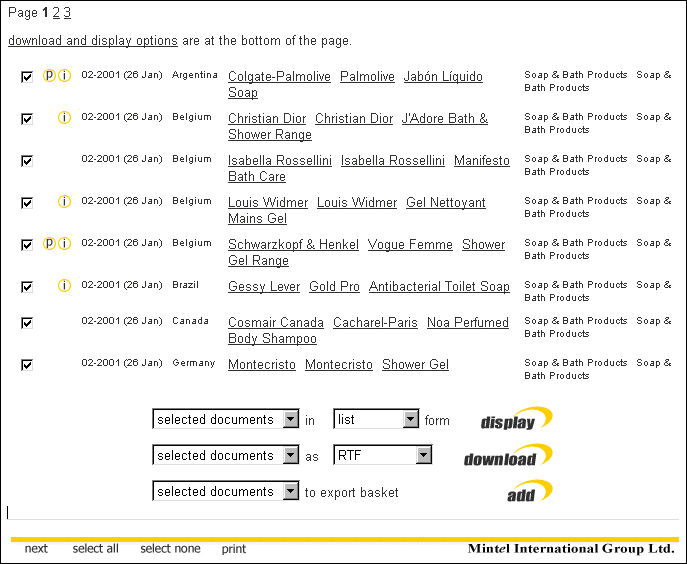Open the Colgate-Palmolive company link
Viewport: 687px width, 564px height.
pos(279,77)
